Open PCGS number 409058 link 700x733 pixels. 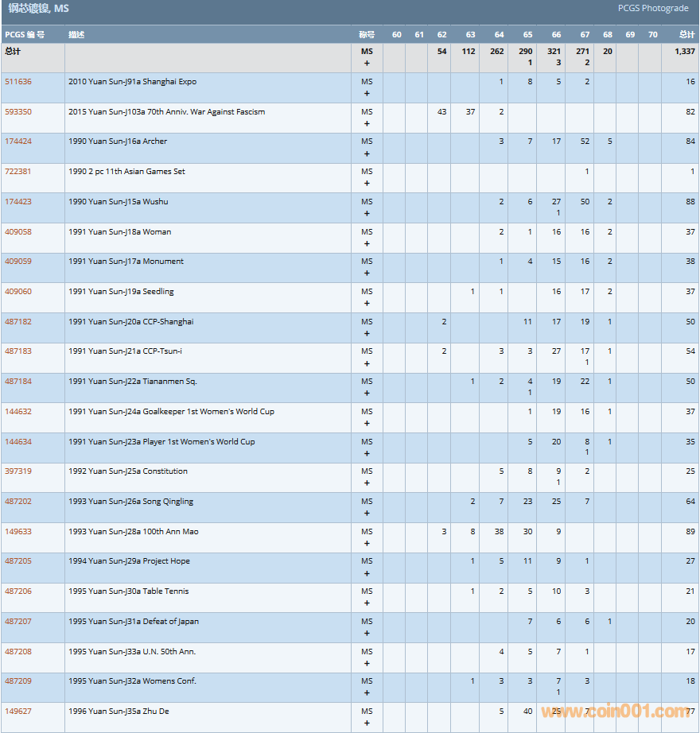(18, 232)
